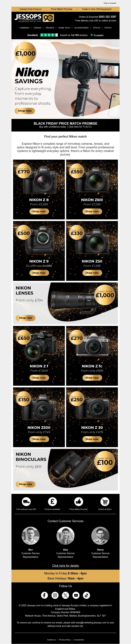
Task: Open the Instagram social icon
Action: (55, 595)
